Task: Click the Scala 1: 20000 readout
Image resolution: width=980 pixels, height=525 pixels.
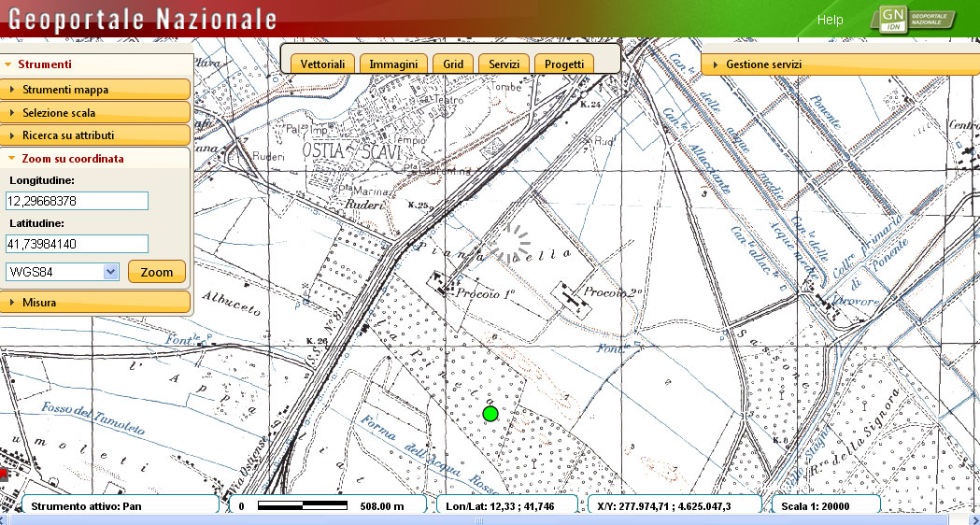Action: (x=826, y=505)
